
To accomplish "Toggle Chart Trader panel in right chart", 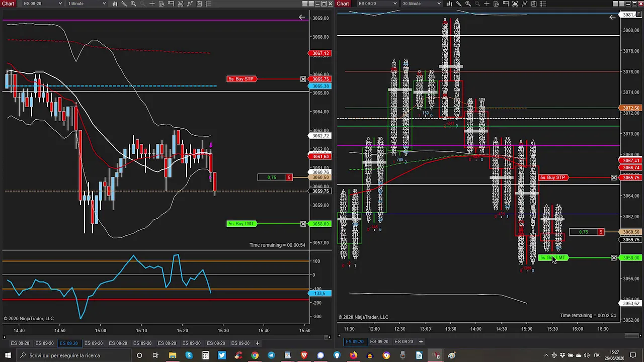I will [506, 4].
